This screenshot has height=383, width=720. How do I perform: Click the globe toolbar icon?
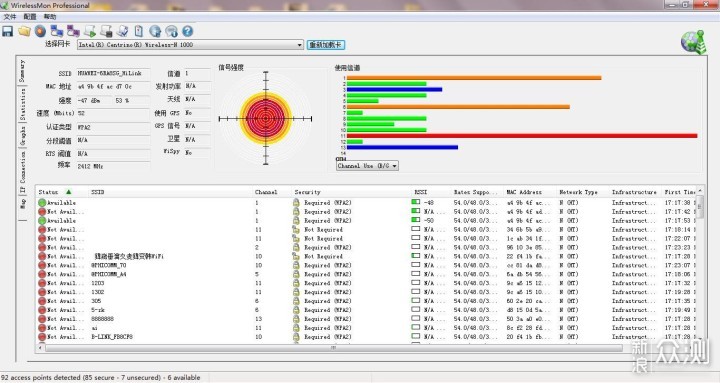(155, 31)
